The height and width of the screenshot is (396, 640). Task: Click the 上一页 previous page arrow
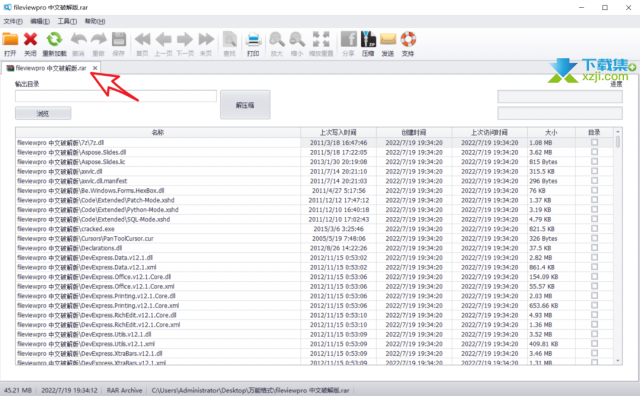coord(163,40)
